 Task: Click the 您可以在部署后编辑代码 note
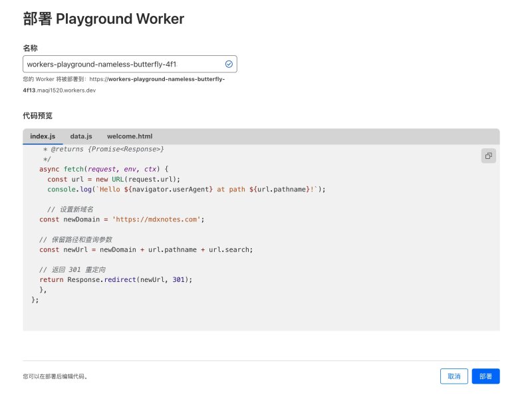55,376
